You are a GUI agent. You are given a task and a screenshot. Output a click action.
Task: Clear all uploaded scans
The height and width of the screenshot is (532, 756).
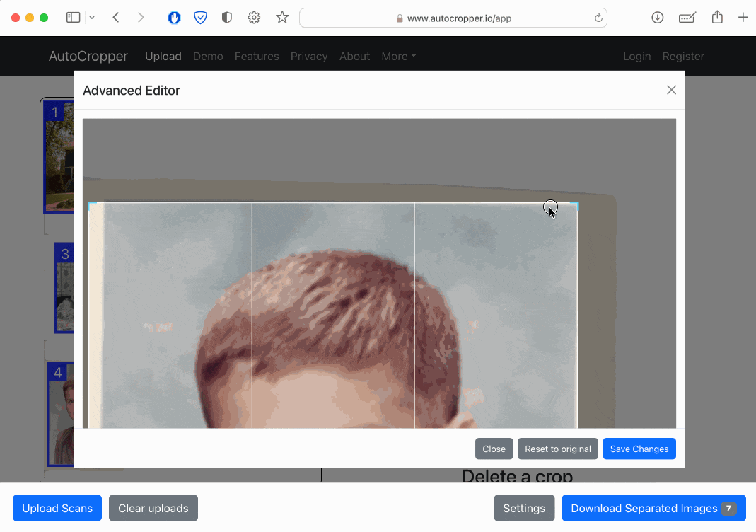[x=153, y=508]
